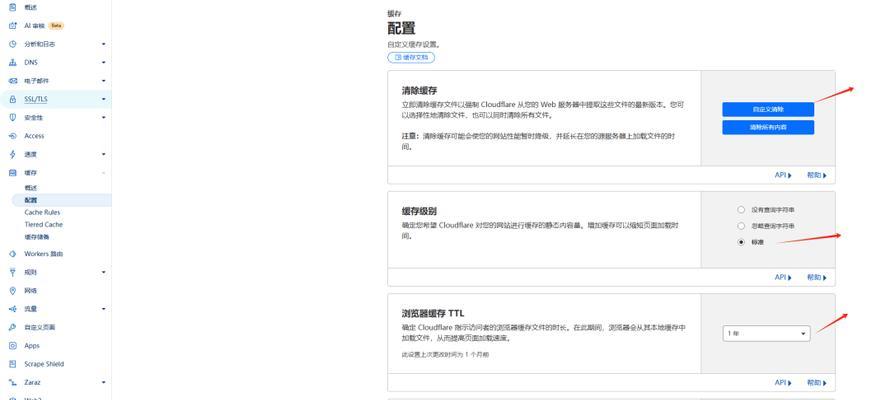Click the 网络 location pin icon
The height and width of the screenshot is (400, 890).
pos(12,290)
